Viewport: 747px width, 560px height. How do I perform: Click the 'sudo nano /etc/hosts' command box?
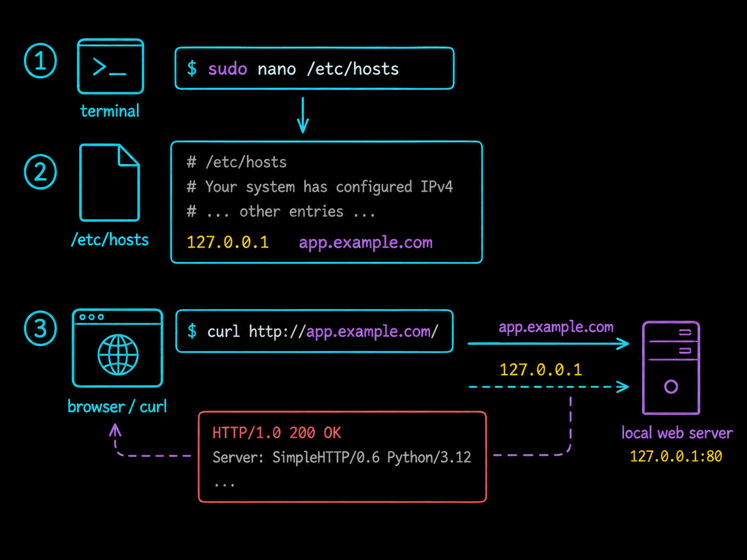[x=315, y=69]
